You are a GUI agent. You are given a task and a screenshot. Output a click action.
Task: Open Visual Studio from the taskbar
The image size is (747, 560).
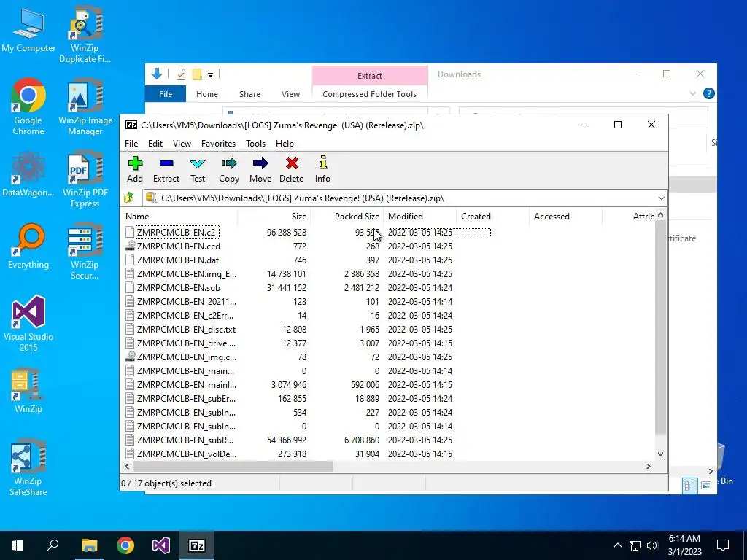[x=161, y=545]
